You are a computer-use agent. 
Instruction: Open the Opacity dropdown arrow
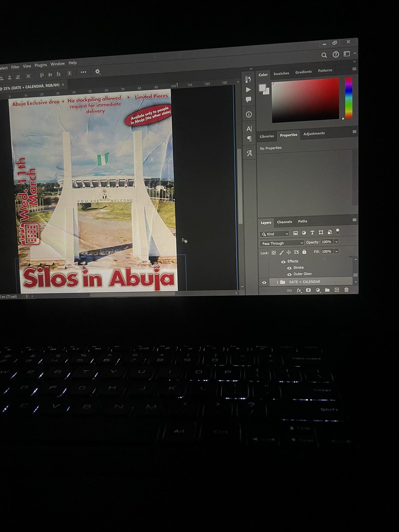336,242
